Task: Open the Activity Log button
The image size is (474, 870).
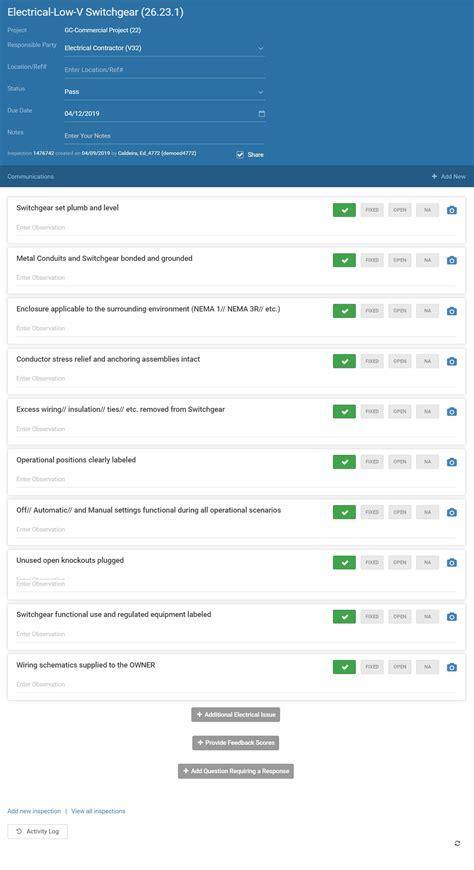Action: click(38, 831)
